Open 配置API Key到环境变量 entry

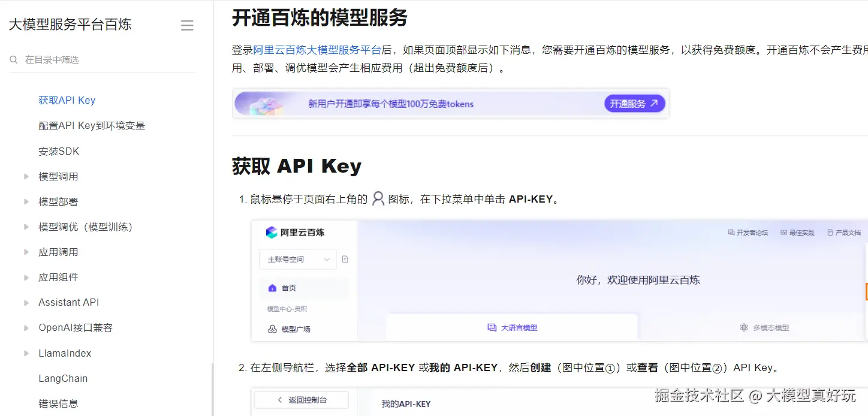click(92, 125)
